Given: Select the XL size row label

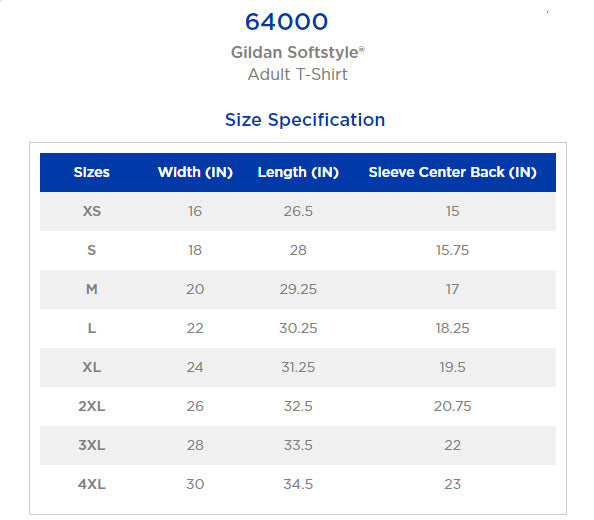Looking at the screenshot, I should click(92, 367).
